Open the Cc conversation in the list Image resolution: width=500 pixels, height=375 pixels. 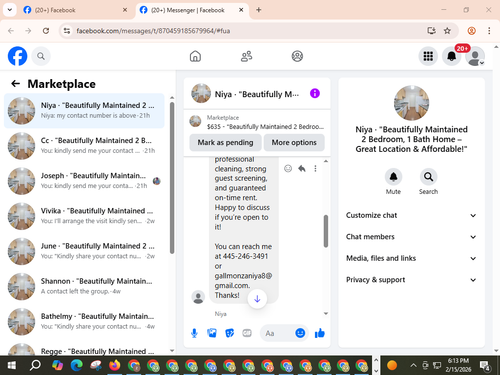(x=84, y=146)
